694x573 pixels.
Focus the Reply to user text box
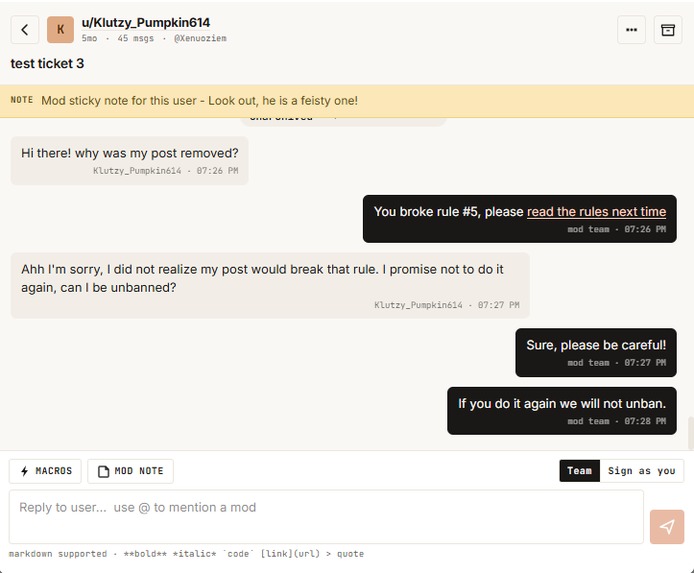326,517
